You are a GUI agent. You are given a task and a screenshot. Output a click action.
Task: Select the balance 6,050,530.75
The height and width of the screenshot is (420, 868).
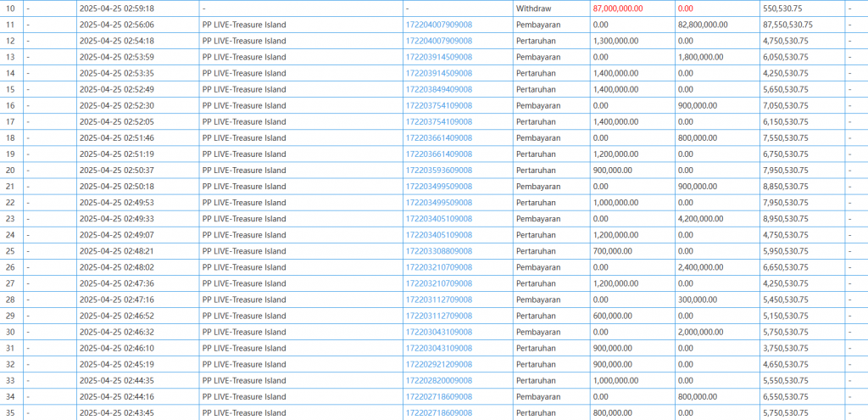pos(786,57)
